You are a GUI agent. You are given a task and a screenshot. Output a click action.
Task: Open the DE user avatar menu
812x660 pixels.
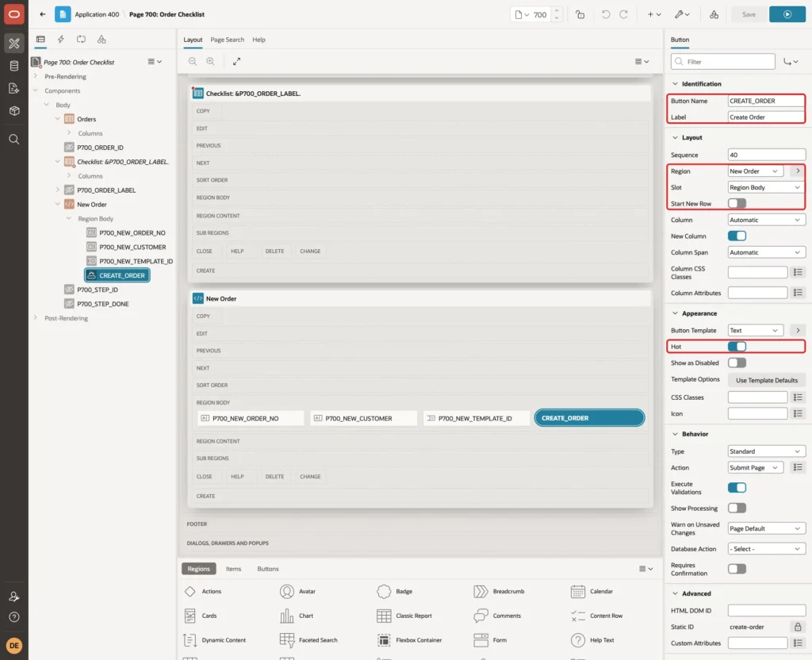tap(14, 646)
